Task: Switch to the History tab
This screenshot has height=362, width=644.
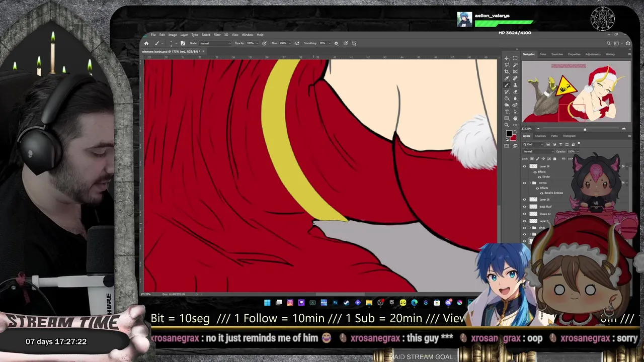Action: pos(610,54)
